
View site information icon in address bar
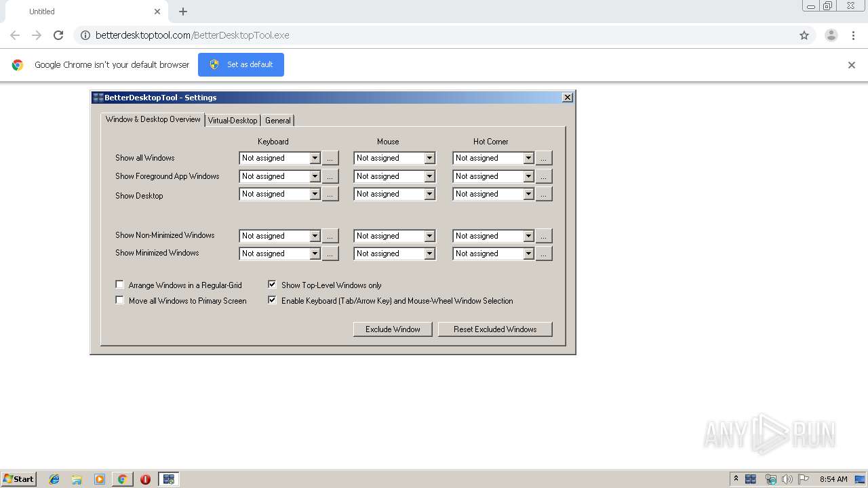[85, 35]
